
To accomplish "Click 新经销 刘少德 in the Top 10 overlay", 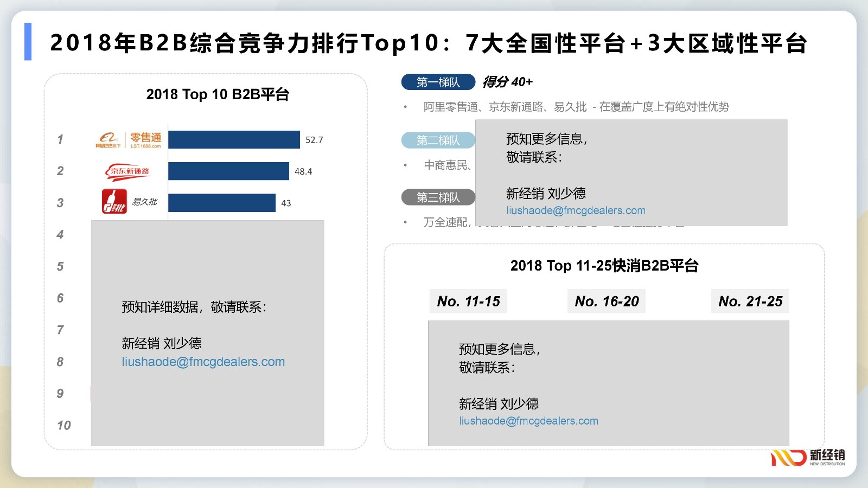I will [162, 343].
